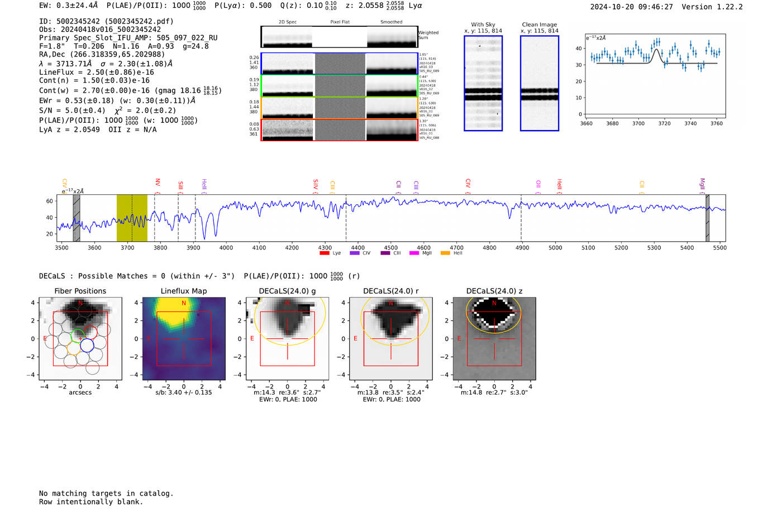Click the 'm:14.8 re:2.7"' caption
The height and width of the screenshot is (532, 782).
coord(494,392)
